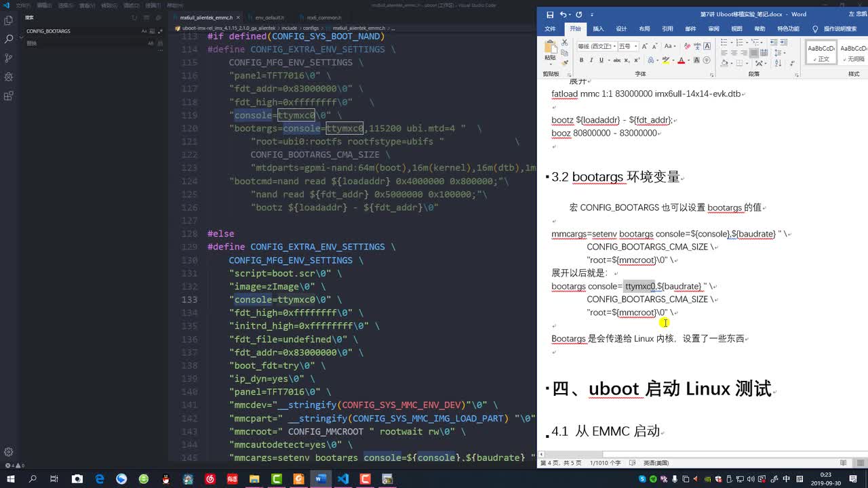Align text left in Word
The width and height of the screenshot is (868, 488).
point(724,53)
